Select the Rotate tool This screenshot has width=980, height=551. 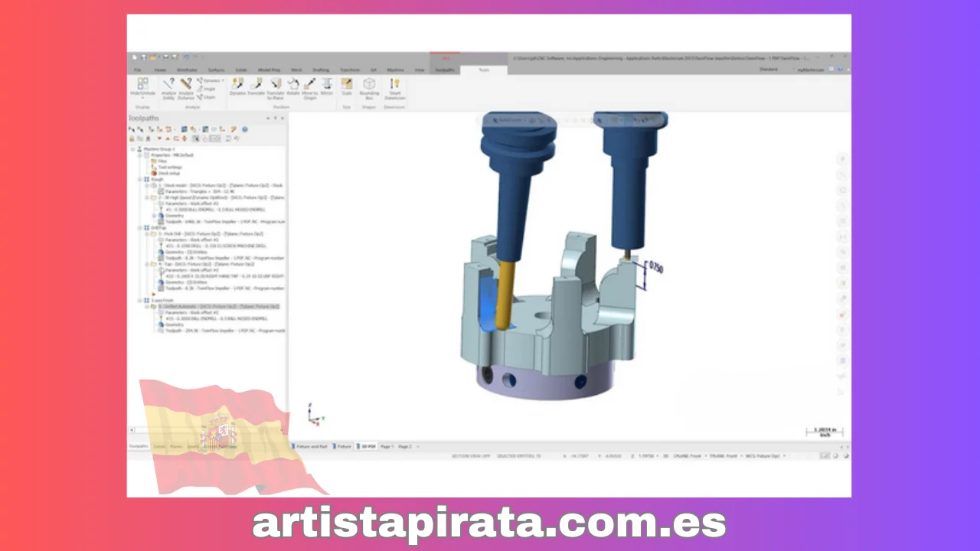point(293,86)
